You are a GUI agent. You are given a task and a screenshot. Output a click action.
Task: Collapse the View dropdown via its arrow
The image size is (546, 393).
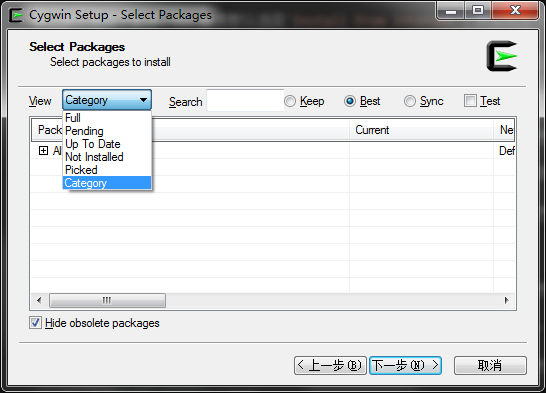(143, 100)
